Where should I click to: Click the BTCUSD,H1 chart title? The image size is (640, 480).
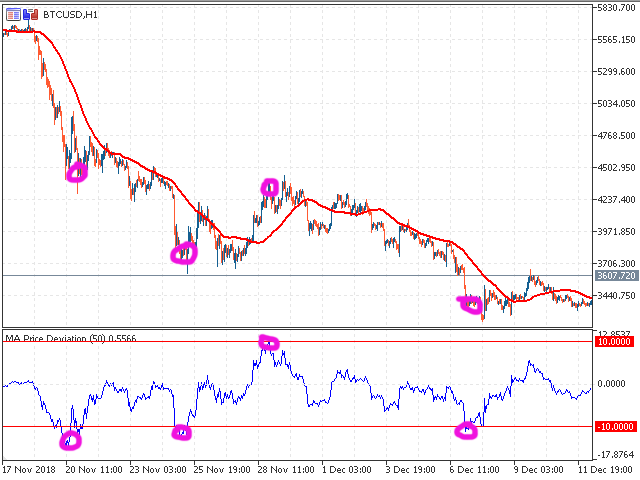[70, 15]
